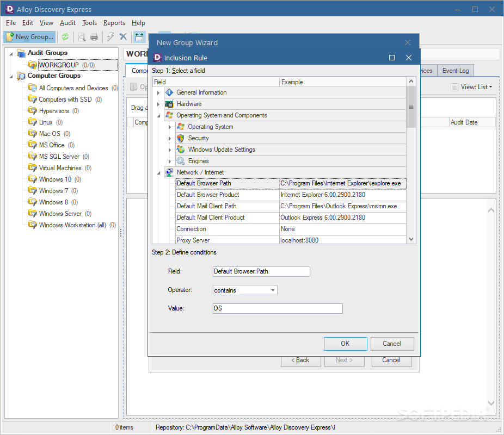The width and height of the screenshot is (504, 435).
Task: Click the lightning bolt audit icon
Action: (110, 37)
